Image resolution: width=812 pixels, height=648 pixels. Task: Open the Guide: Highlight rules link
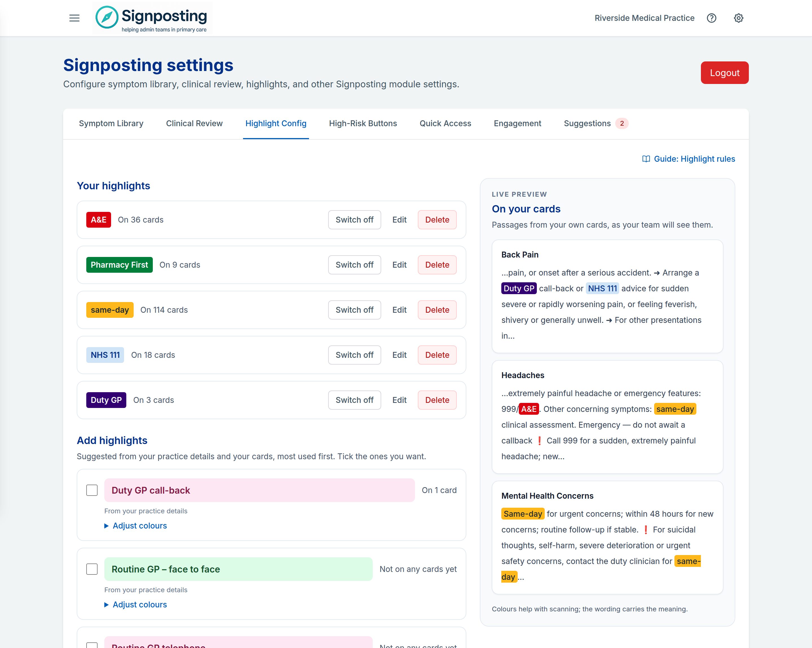point(689,159)
